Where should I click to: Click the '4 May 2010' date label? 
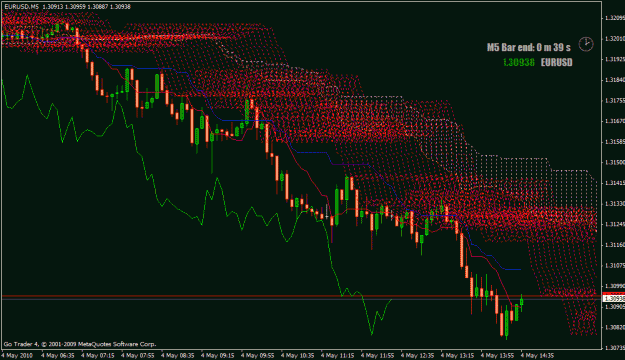click(x=17, y=355)
